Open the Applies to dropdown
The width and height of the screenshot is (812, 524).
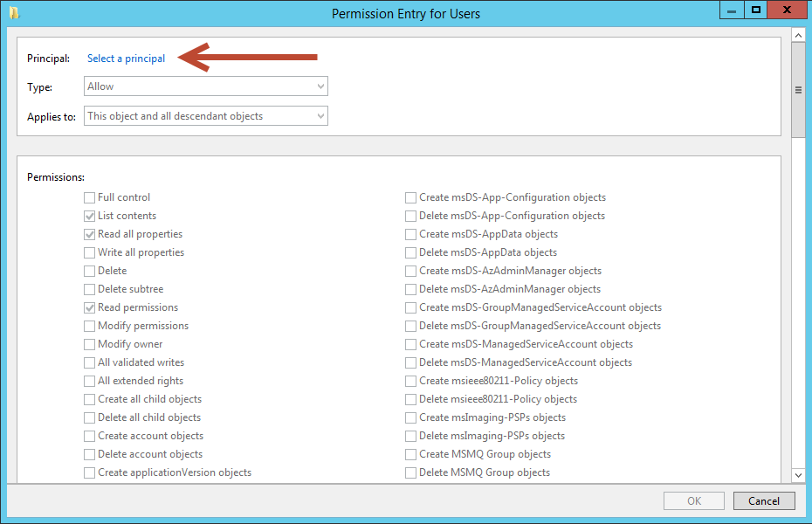pyautogui.click(x=205, y=116)
